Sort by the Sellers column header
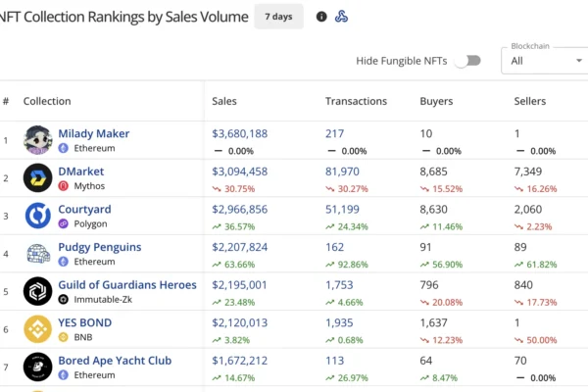 [x=530, y=101]
